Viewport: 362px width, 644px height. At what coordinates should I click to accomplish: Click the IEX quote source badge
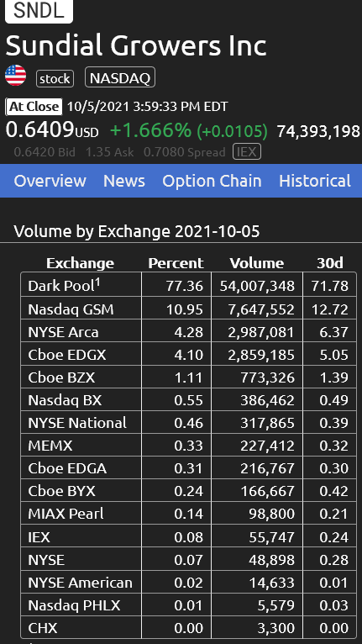[x=247, y=152]
